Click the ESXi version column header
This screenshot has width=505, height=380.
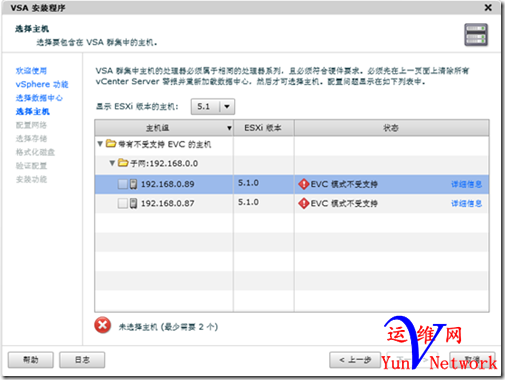pos(263,128)
